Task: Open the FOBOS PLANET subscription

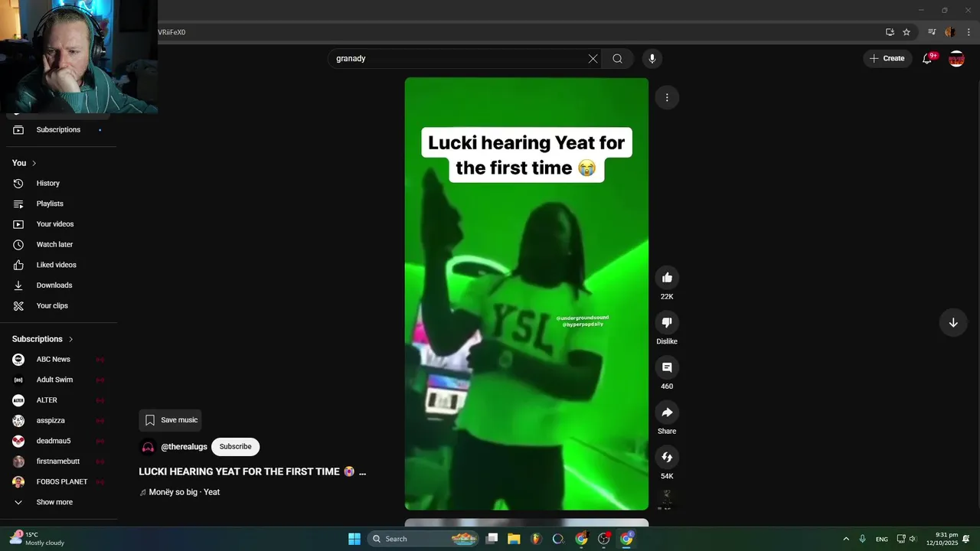Action: pos(59,482)
